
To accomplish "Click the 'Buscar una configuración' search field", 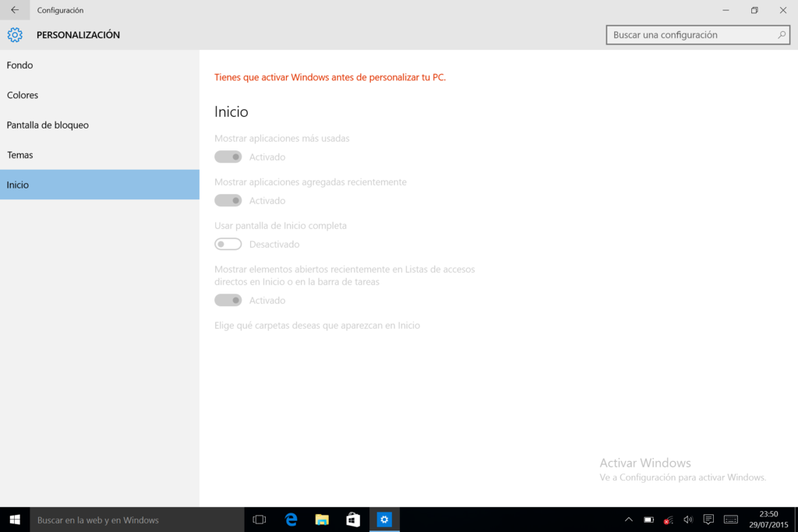I will click(686, 34).
